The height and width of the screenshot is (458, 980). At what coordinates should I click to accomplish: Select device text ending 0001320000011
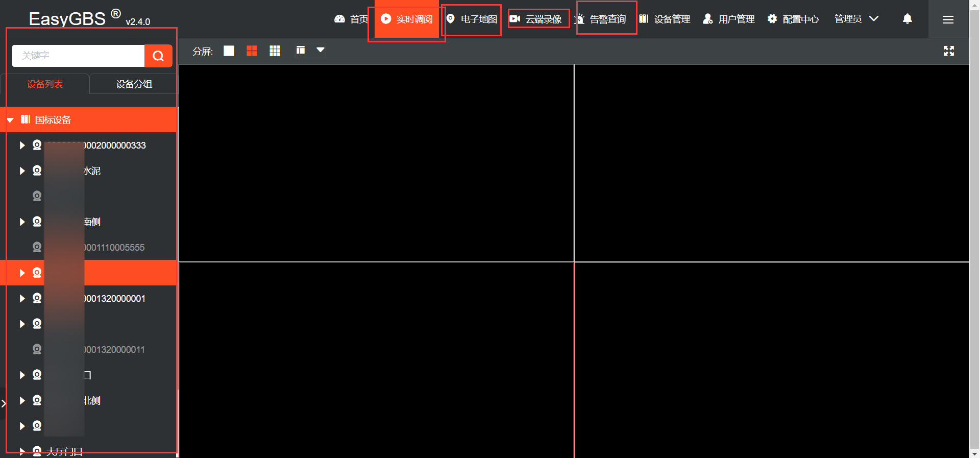coord(114,350)
